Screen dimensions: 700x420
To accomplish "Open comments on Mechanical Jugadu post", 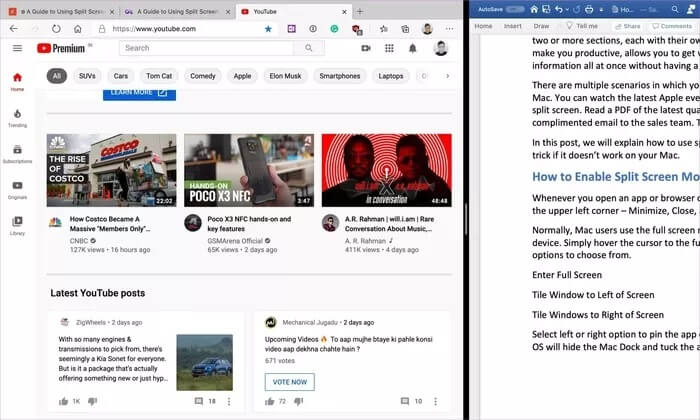I will [x=405, y=401].
